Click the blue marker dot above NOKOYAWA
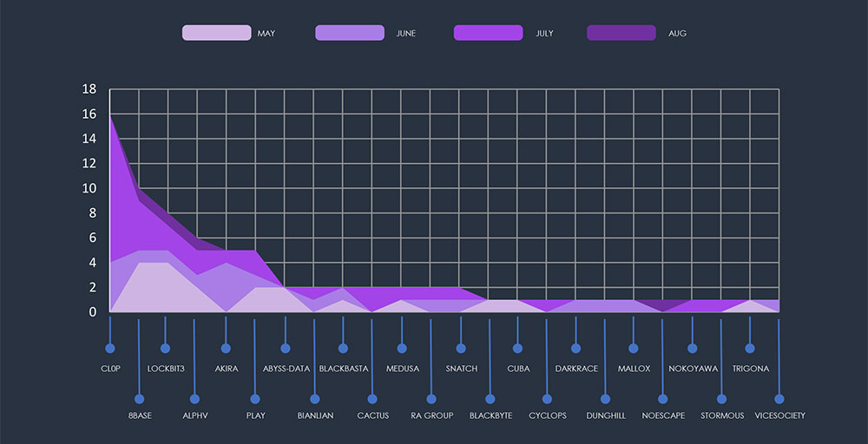Screen dimensions: 868x444 [693, 349]
